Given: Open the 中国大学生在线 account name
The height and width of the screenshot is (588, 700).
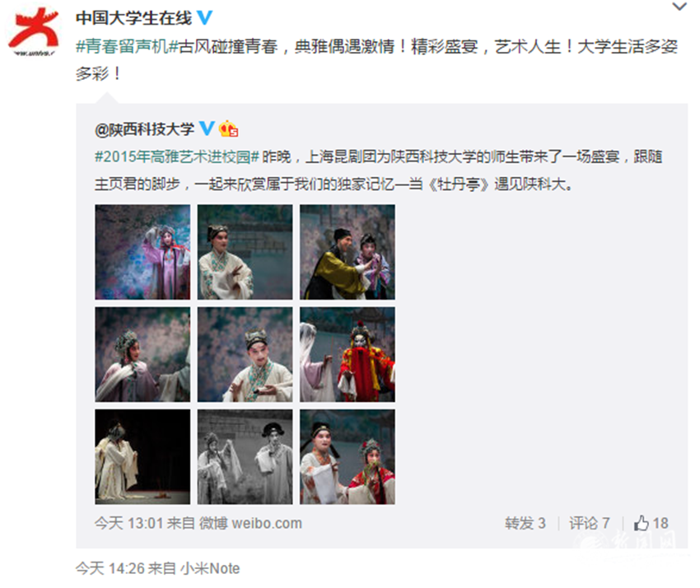Looking at the screenshot, I should tap(133, 18).
